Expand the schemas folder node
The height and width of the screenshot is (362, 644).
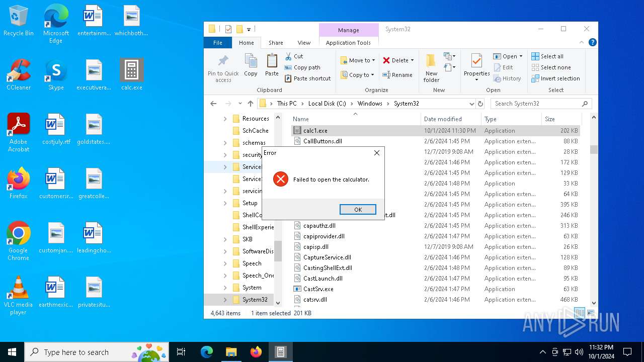click(225, 143)
